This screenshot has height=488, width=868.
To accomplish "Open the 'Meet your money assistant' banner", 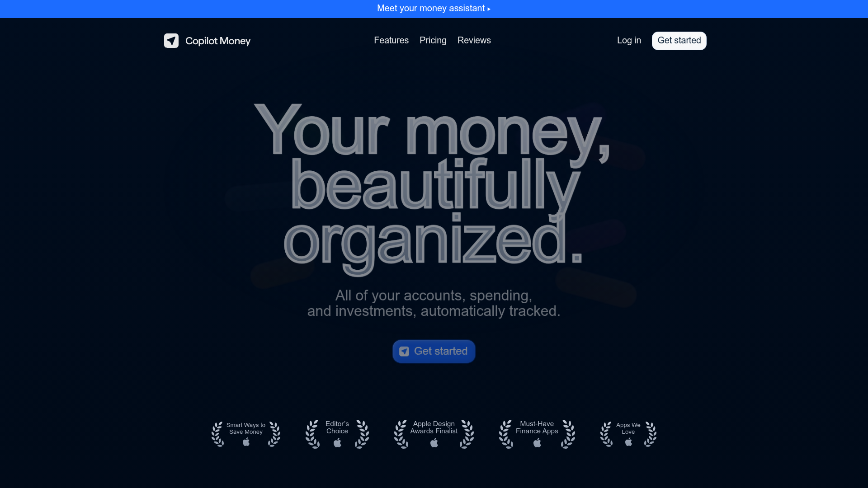I will coord(434,9).
